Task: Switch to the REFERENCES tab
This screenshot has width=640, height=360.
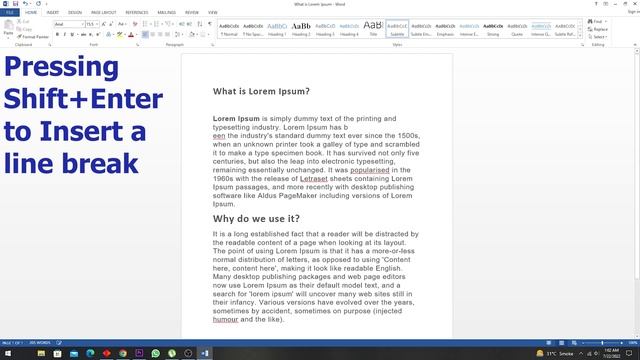Action: click(137, 13)
